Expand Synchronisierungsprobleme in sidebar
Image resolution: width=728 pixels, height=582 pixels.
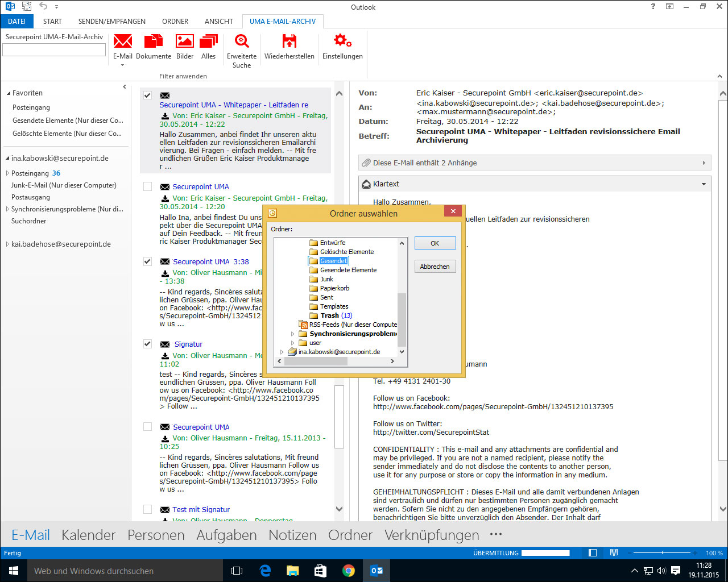tap(7, 209)
